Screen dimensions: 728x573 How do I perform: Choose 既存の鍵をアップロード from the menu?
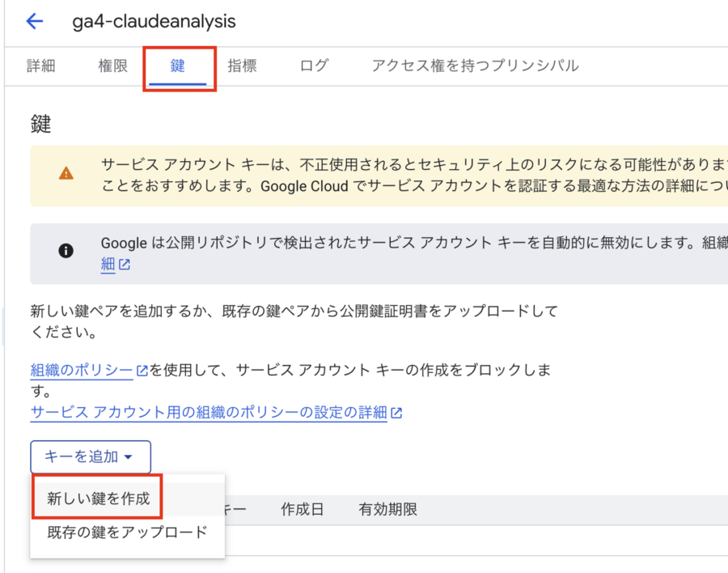point(127,533)
